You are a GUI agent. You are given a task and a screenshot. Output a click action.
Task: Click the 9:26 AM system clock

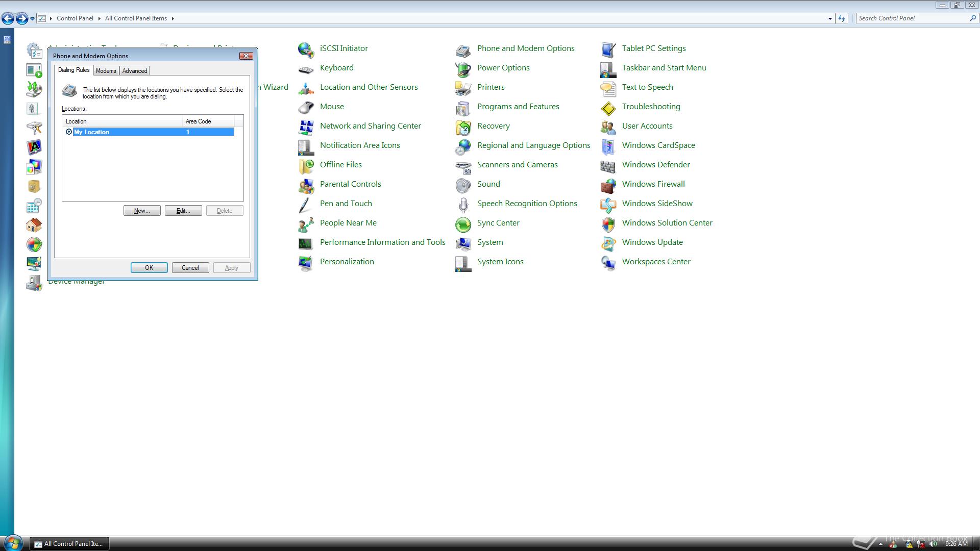tap(957, 544)
